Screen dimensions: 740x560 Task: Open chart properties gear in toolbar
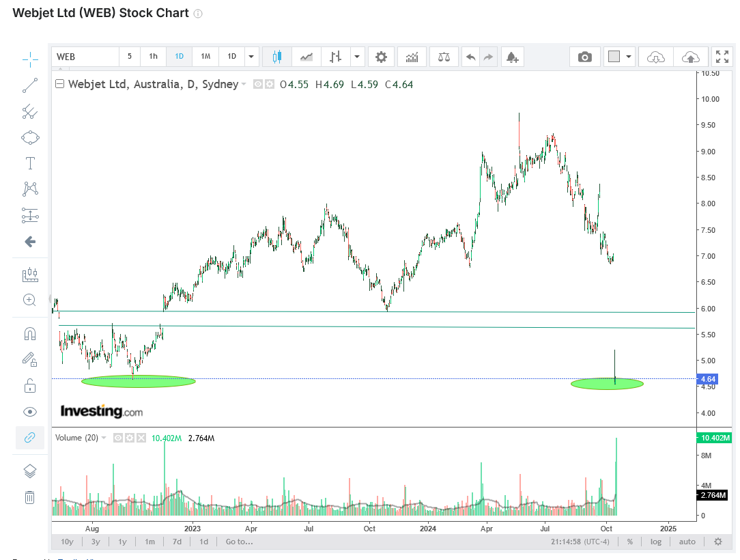(382, 57)
